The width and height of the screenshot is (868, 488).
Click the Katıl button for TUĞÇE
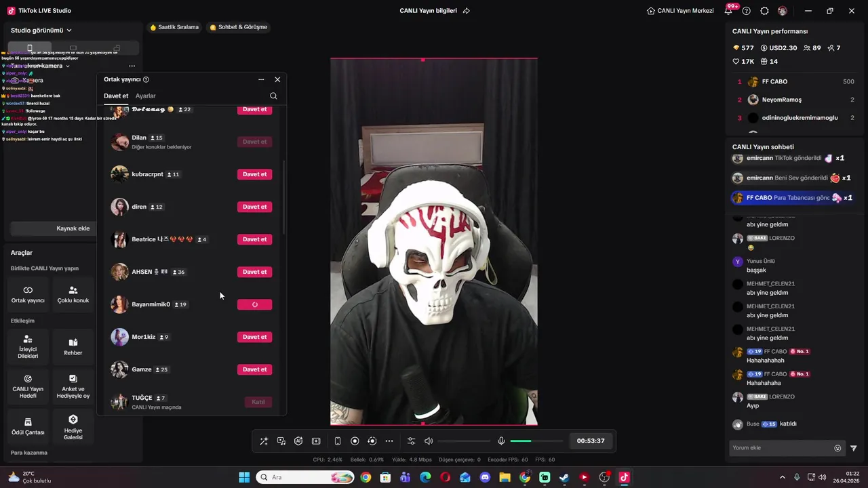tap(258, 402)
